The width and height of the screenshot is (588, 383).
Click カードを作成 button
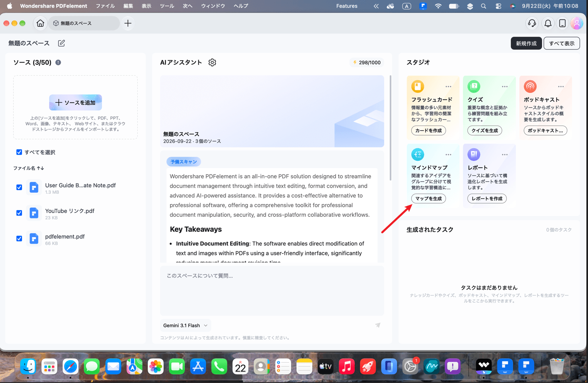click(x=428, y=131)
